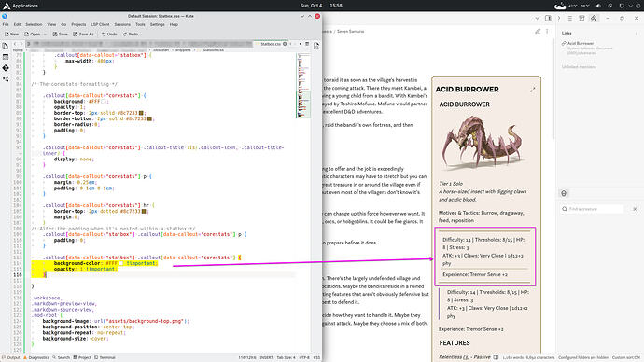Select the Statbox.css tab
The height and width of the screenshot is (362, 644).
click(271, 44)
